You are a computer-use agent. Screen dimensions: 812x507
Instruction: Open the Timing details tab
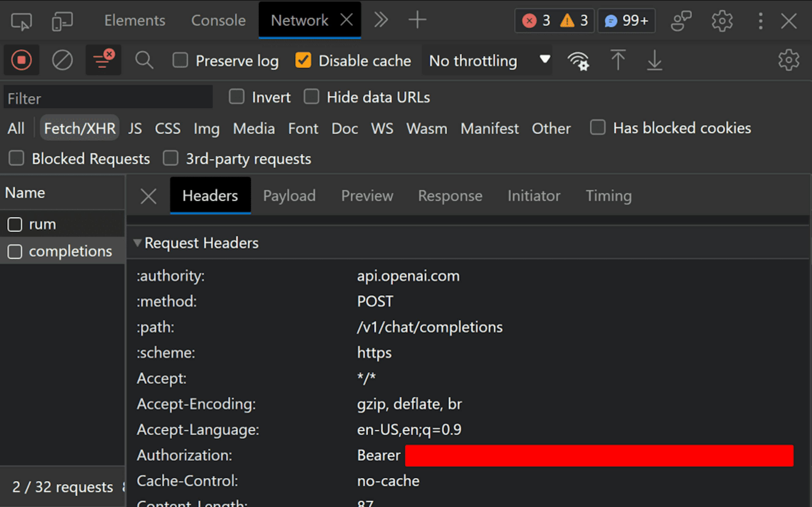[x=609, y=196]
